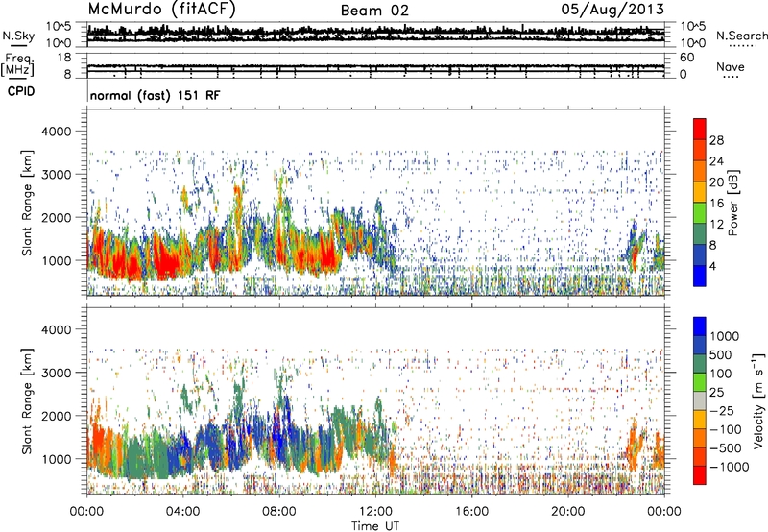Image resolution: width=768 pixels, height=532 pixels.
Task: Click the 08:00 time axis label
Action: [x=279, y=512]
